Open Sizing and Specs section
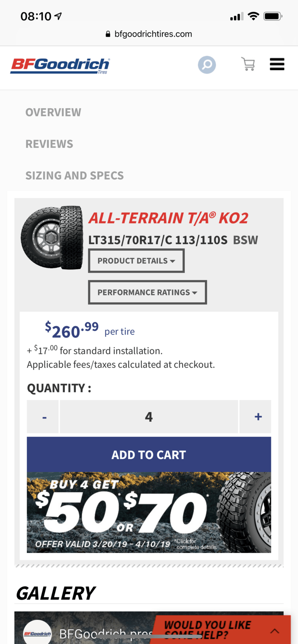The width and height of the screenshot is (298, 644). tap(74, 175)
